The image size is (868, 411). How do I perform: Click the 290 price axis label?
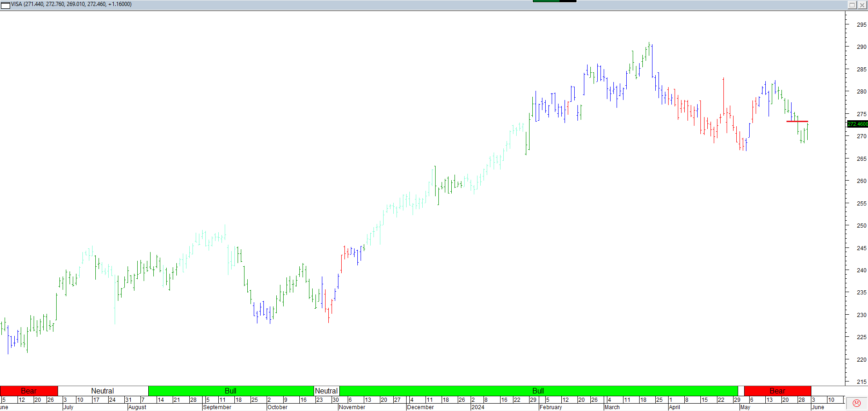(x=861, y=47)
